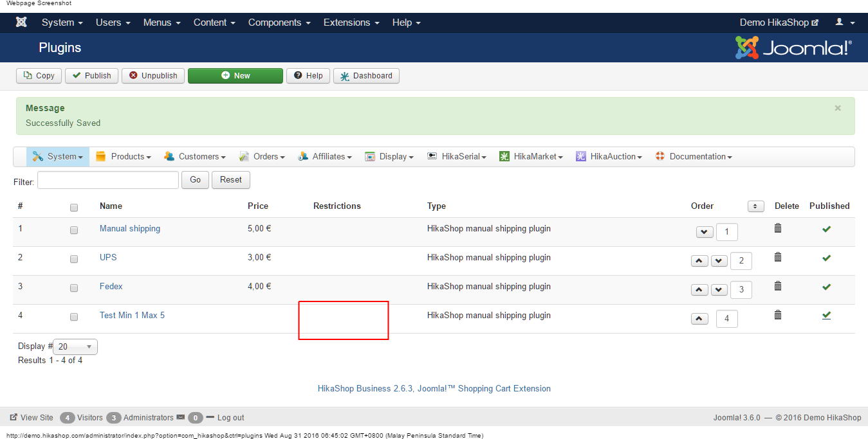Open the Components menu
868x439 pixels.
[x=279, y=22]
